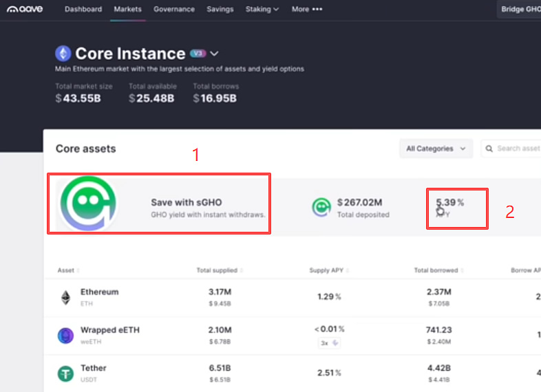This screenshot has height=392, width=541.
Task: Open the All Categories filter dropdown
Action: (x=436, y=149)
